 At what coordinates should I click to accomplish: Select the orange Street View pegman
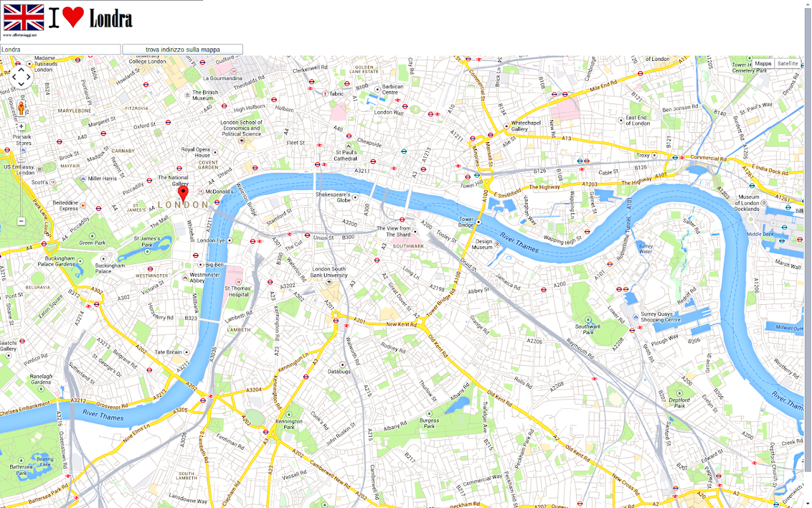[21, 107]
